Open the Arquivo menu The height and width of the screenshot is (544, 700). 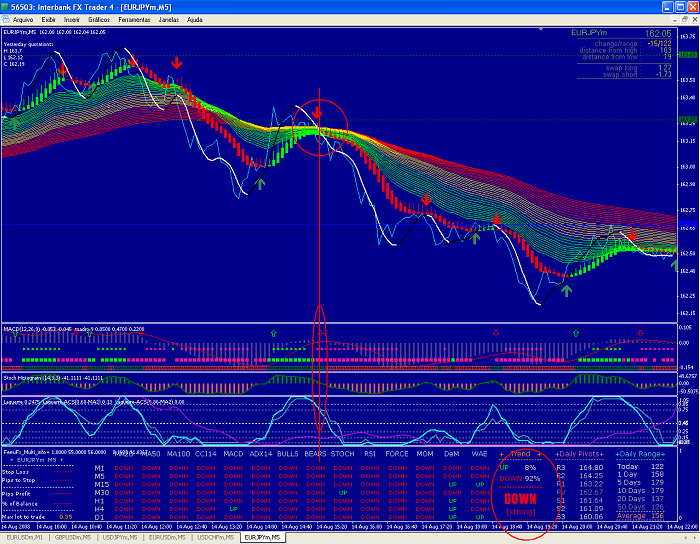[23, 20]
